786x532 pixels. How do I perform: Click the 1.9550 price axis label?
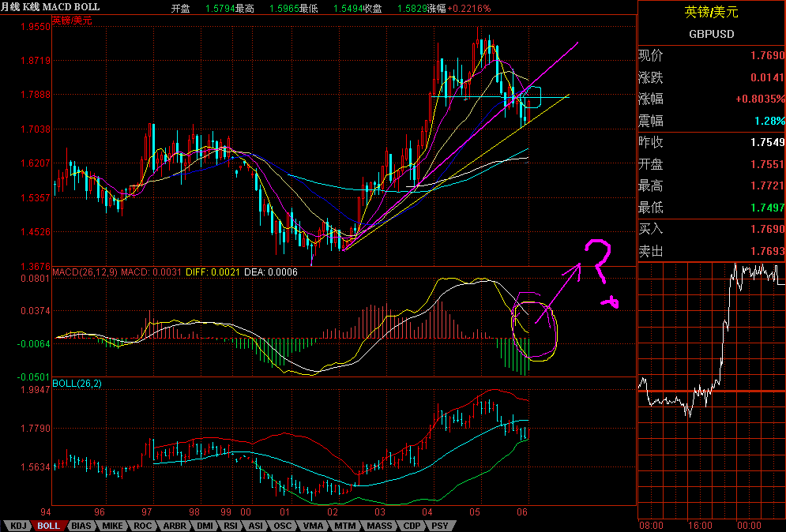tap(36, 27)
